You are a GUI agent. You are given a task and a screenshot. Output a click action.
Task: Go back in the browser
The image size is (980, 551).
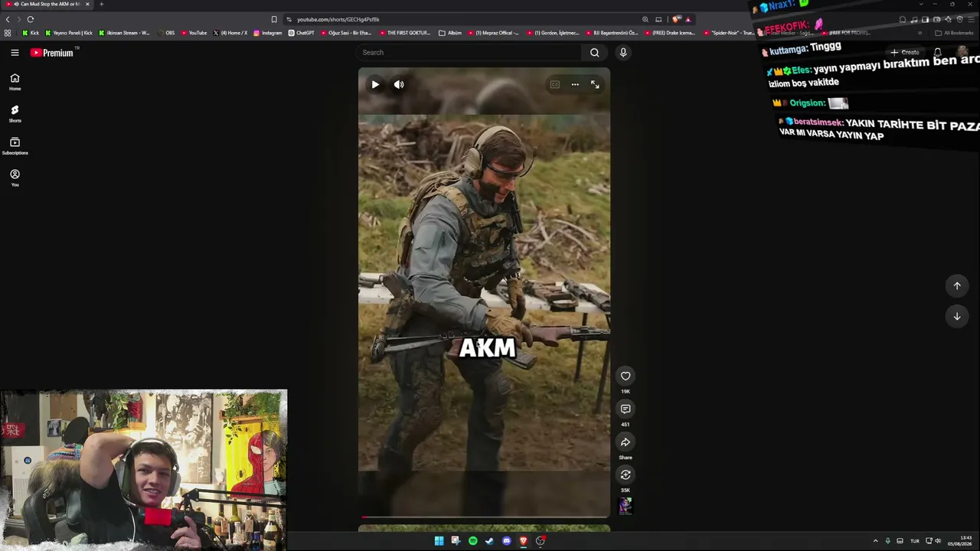[8, 19]
